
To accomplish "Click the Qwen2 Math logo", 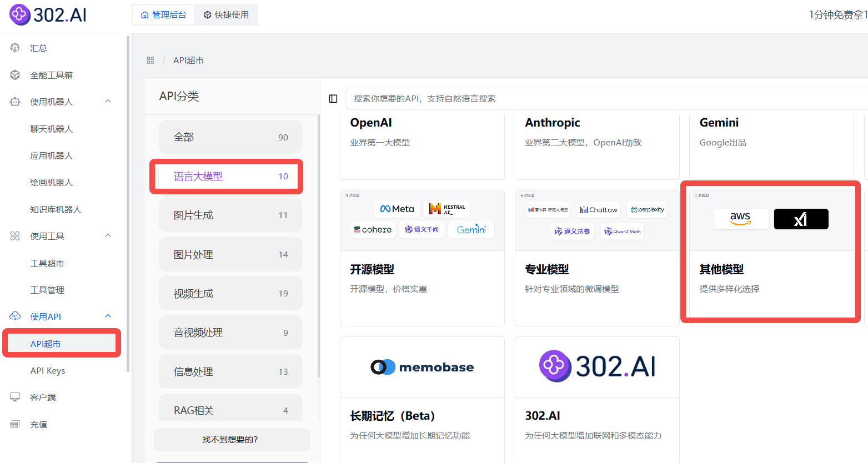I will coord(622,231).
